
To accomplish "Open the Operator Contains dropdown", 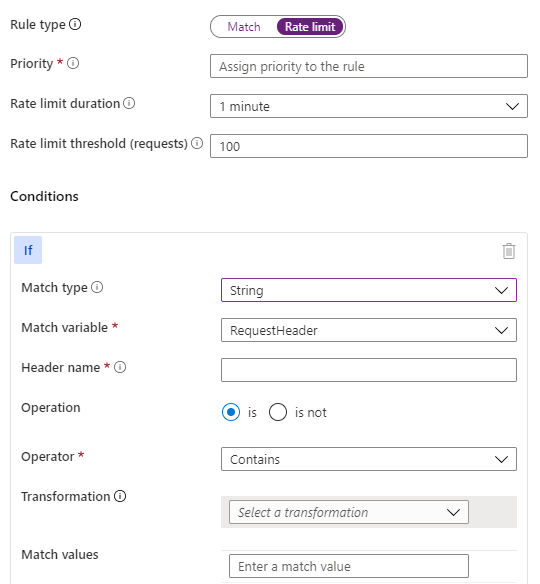I will click(369, 459).
